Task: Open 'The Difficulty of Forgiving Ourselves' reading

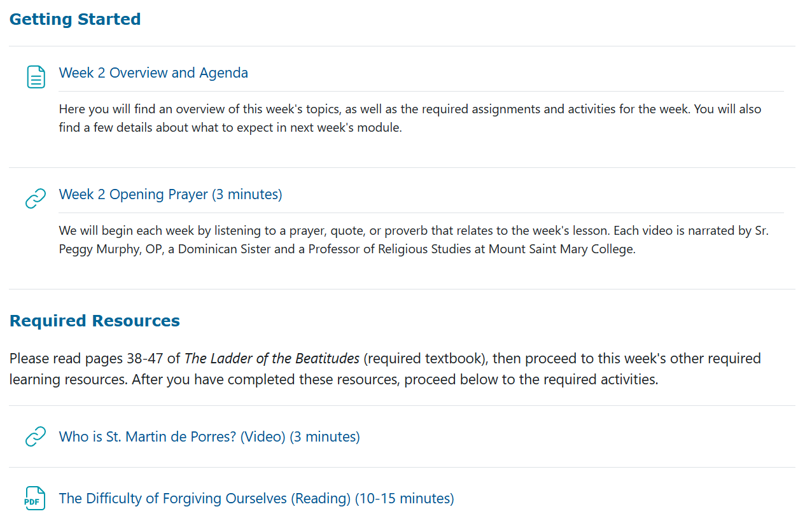Action: pyautogui.click(x=256, y=498)
